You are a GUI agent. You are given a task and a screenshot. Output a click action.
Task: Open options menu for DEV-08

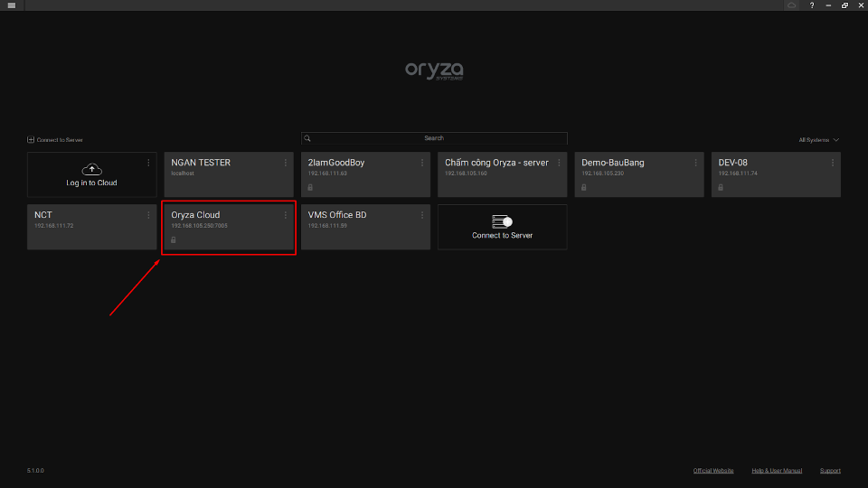pos(832,163)
